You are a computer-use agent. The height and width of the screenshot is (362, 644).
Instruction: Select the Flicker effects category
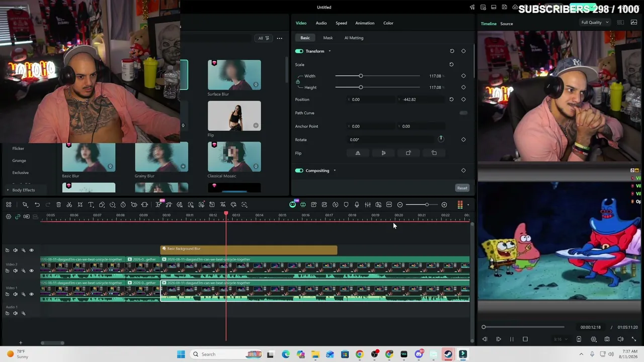tap(18, 148)
